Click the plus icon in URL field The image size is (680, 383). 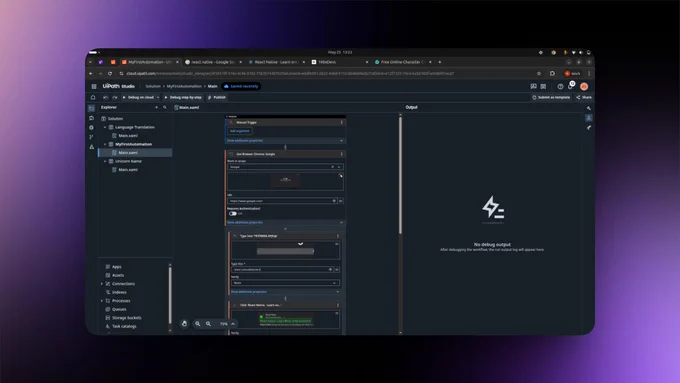point(334,201)
